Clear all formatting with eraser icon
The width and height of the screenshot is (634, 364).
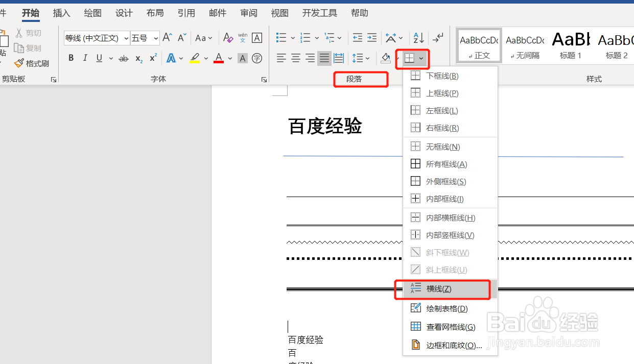(228, 38)
